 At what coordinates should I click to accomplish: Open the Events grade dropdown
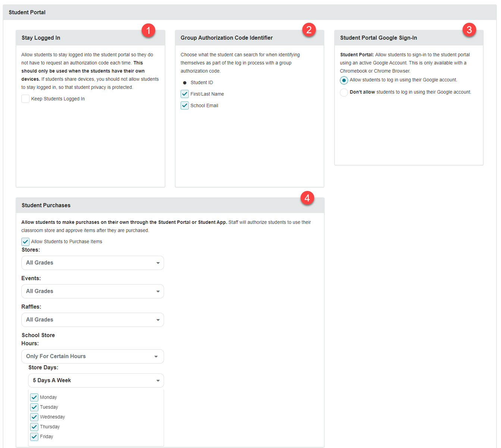point(93,291)
